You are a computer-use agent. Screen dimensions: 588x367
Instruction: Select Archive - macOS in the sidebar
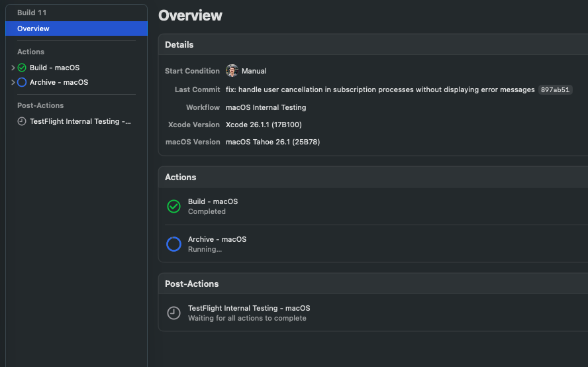point(58,82)
